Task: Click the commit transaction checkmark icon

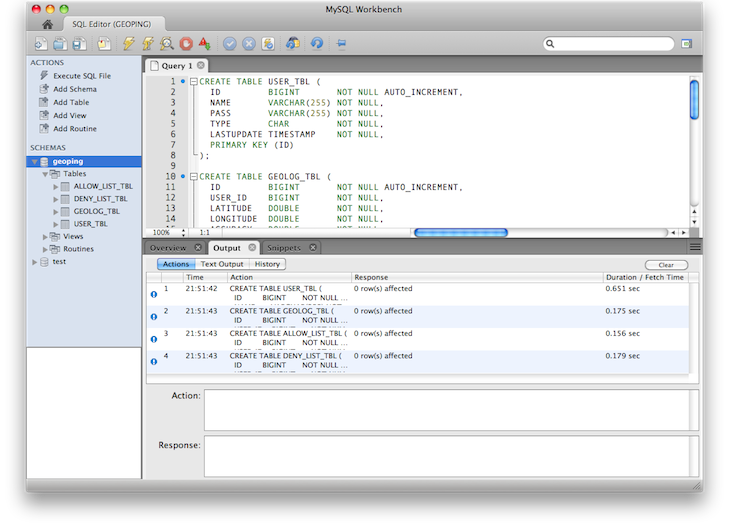Action: coord(230,44)
